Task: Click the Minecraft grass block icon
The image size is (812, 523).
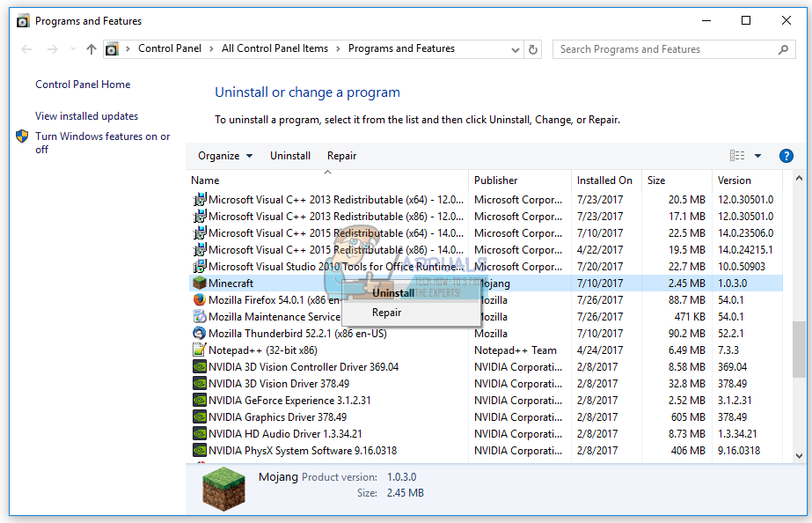Action: (x=201, y=283)
